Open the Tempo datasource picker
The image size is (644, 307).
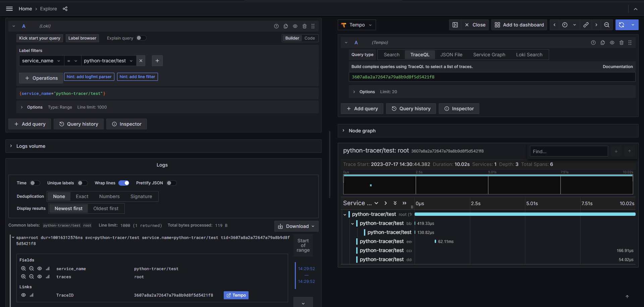tap(357, 25)
